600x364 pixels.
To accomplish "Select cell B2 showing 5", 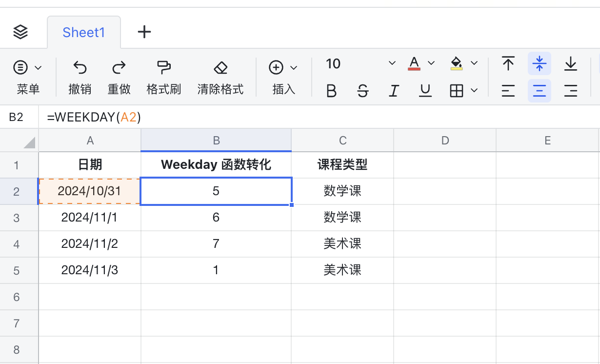I will (x=216, y=191).
